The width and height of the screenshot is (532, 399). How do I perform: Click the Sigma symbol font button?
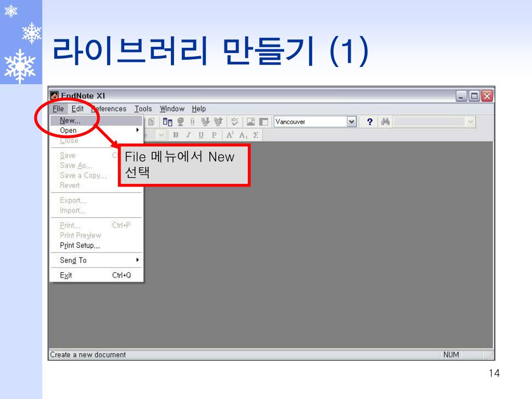coord(256,135)
